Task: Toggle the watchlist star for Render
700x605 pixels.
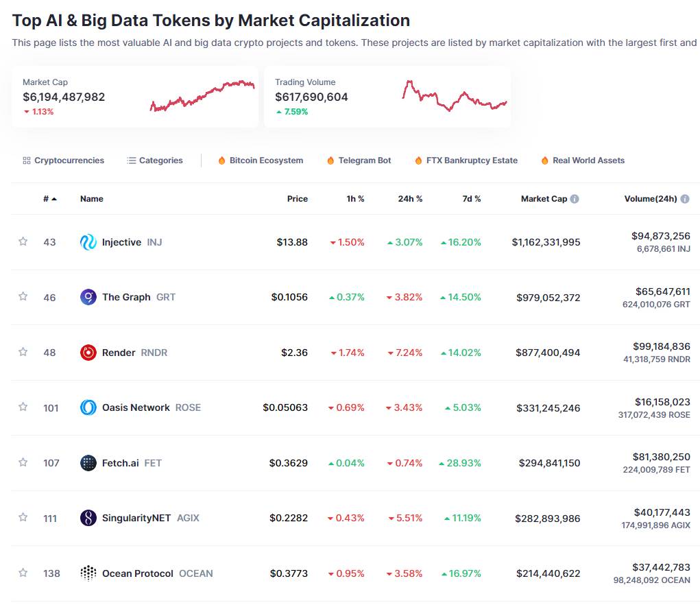Action: point(23,352)
